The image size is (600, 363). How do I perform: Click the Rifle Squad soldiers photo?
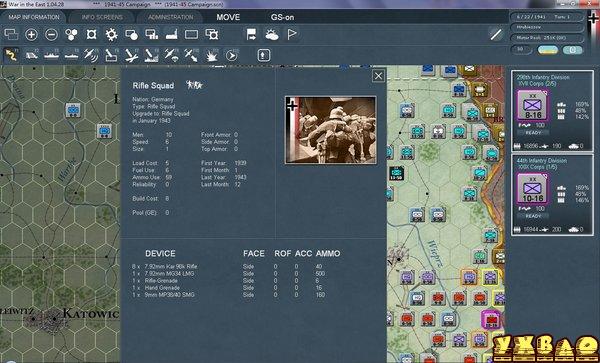(331, 130)
